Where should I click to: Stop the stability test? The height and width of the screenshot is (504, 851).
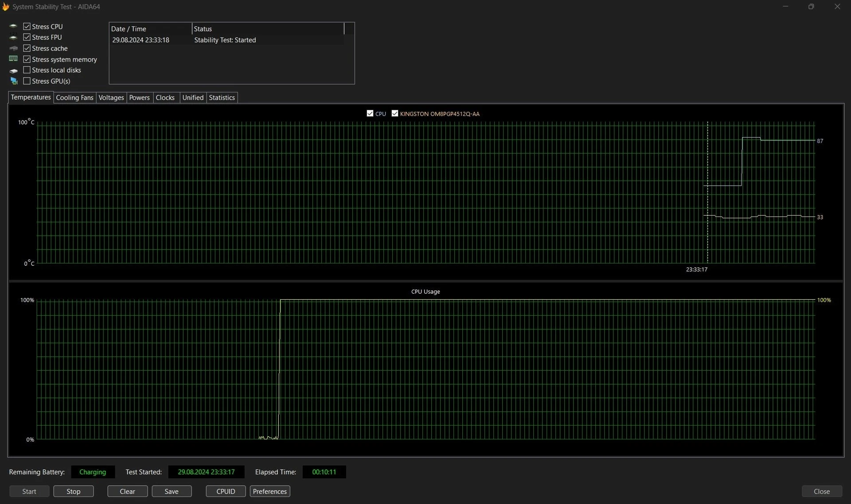74,491
